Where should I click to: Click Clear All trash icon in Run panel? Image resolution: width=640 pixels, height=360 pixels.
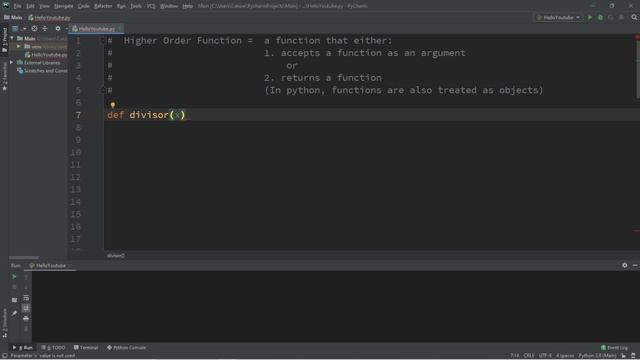tap(26, 329)
